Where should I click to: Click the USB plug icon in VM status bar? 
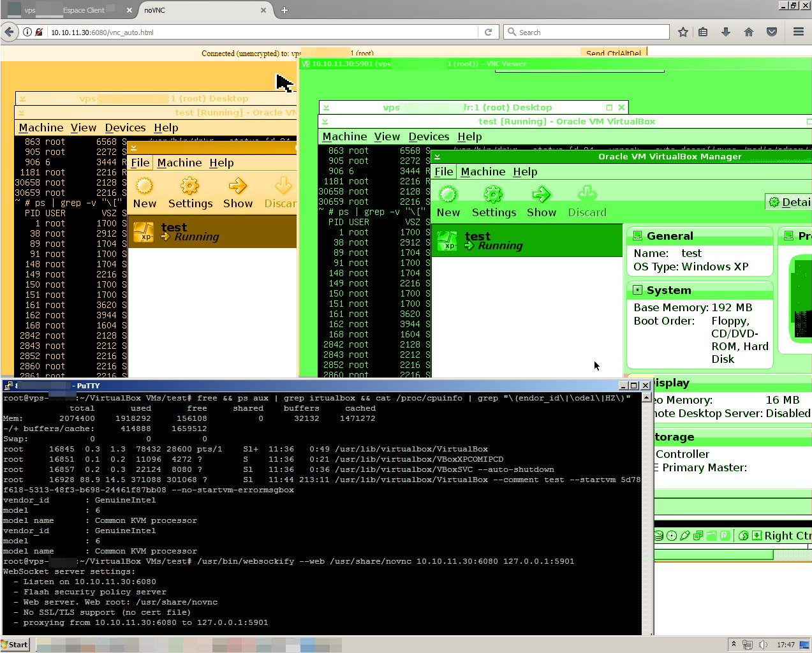(685, 536)
